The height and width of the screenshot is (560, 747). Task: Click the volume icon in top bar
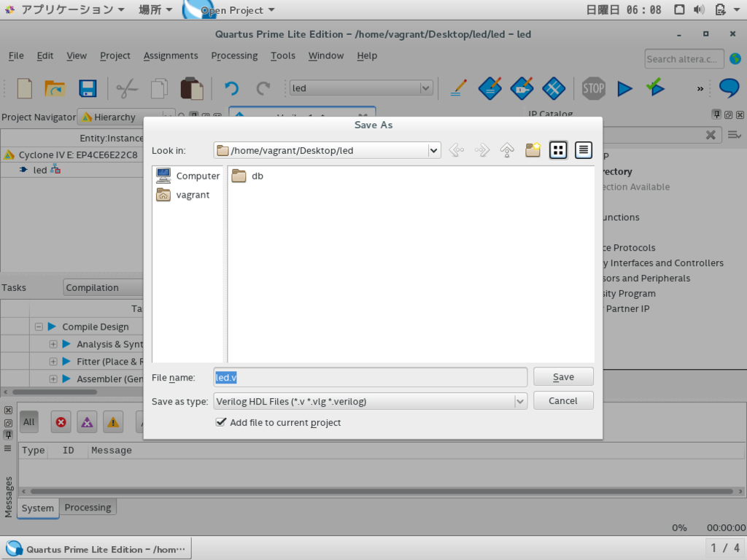pos(699,9)
